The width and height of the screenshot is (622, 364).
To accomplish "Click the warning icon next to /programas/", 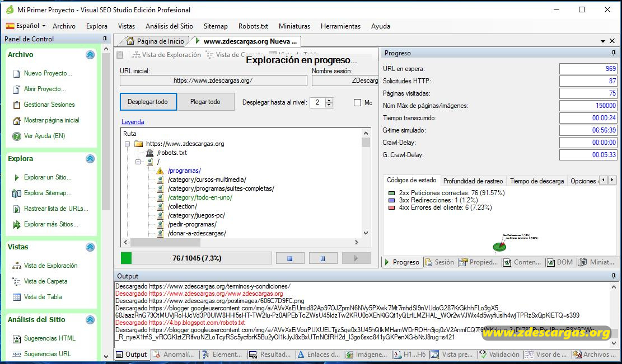I will click(x=160, y=171).
